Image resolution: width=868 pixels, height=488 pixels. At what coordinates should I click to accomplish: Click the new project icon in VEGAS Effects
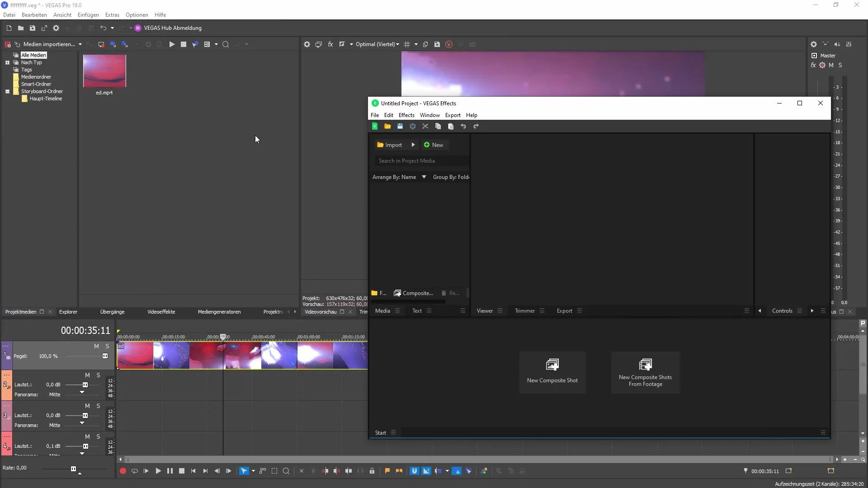(375, 127)
